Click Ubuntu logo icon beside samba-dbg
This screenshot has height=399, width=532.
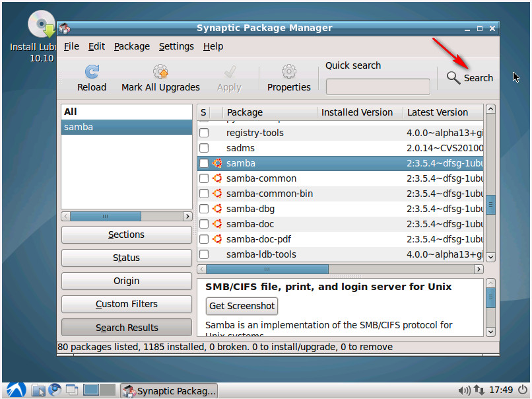click(217, 209)
